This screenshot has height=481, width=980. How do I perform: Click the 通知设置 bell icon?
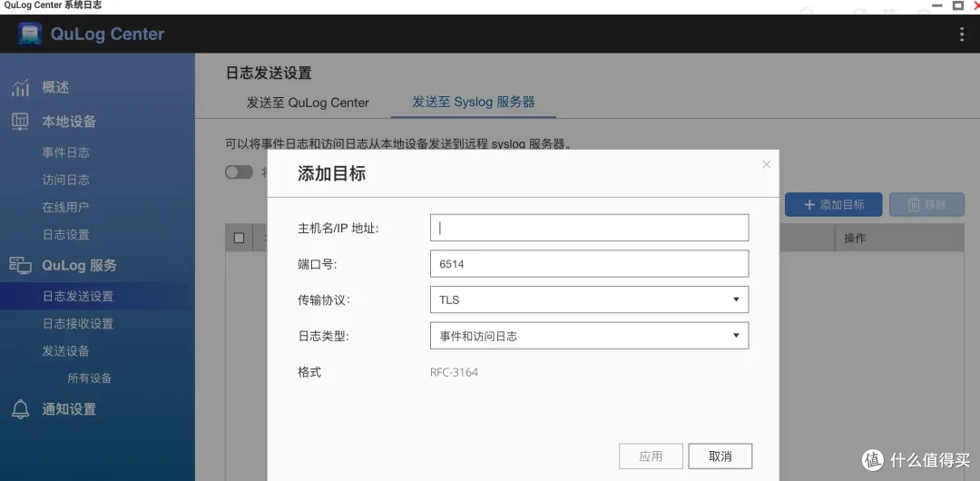[20, 409]
